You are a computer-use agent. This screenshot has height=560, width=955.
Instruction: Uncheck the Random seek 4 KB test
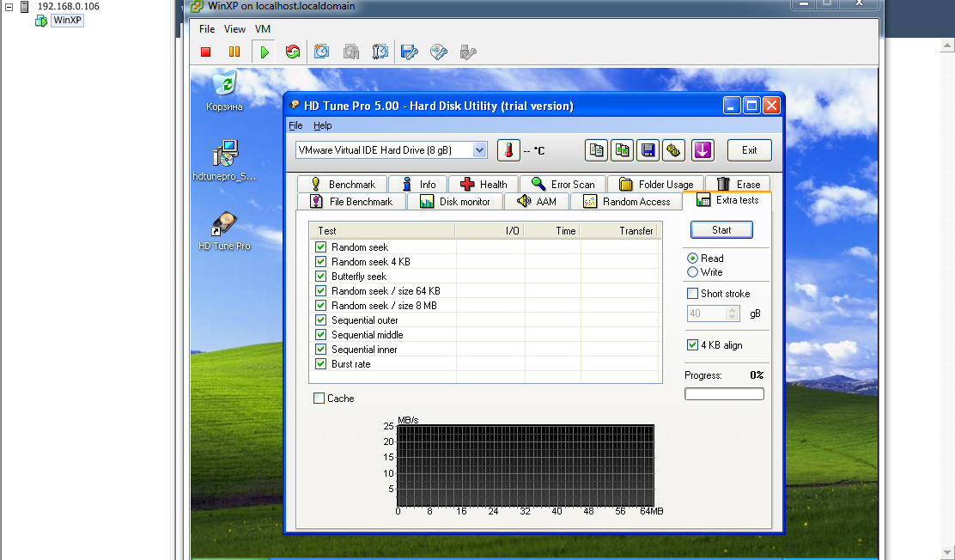pyautogui.click(x=321, y=262)
